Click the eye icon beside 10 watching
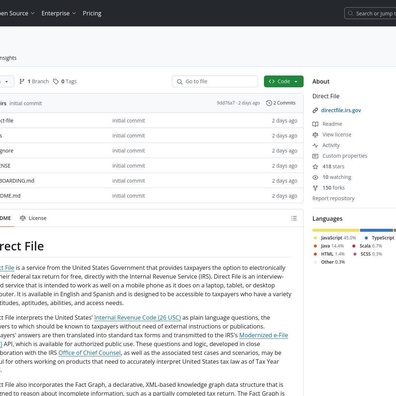The width and height of the screenshot is (396, 396). [x=315, y=177]
